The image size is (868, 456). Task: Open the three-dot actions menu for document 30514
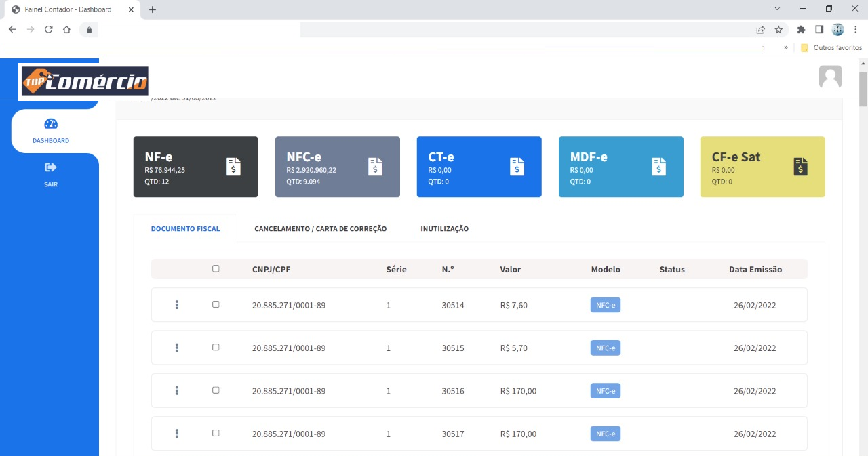(177, 304)
